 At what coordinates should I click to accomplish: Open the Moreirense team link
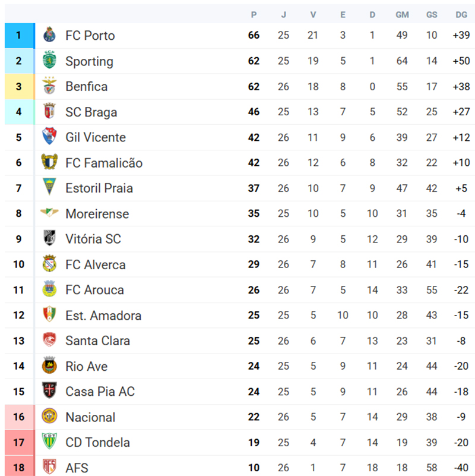click(x=97, y=214)
